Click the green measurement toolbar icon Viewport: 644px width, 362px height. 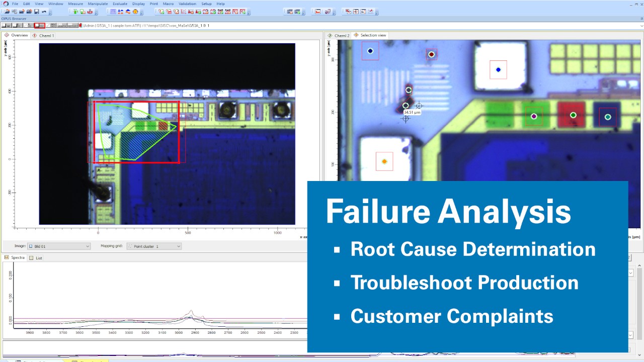[75, 12]
